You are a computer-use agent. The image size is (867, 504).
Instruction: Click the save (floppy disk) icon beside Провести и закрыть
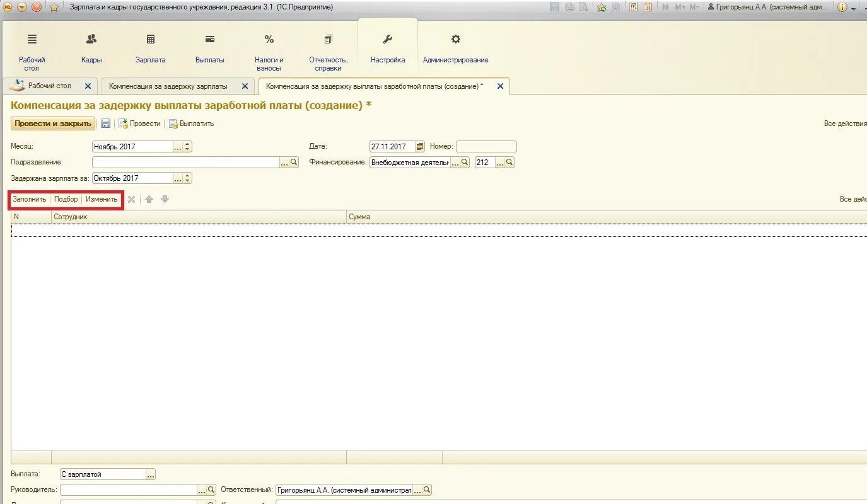tap(106, 123)
